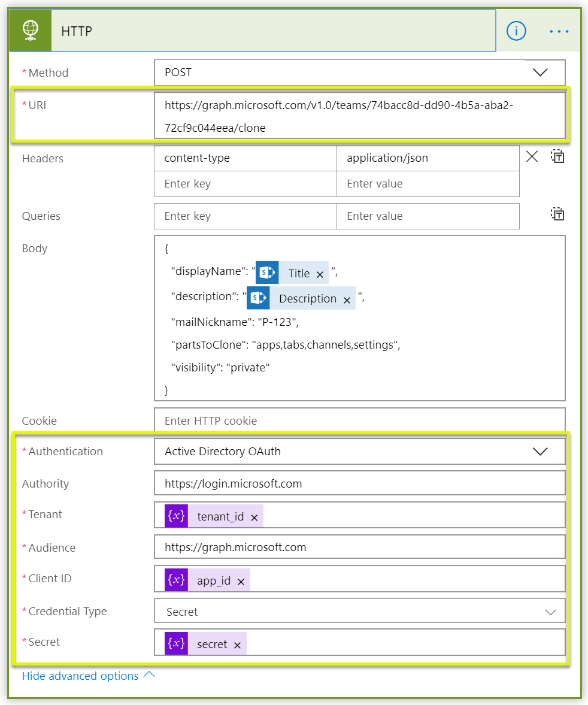The width and height of the screenshot is (588, 705).
Task: Remove the tenant_id variable token
Action: (254, 518)
